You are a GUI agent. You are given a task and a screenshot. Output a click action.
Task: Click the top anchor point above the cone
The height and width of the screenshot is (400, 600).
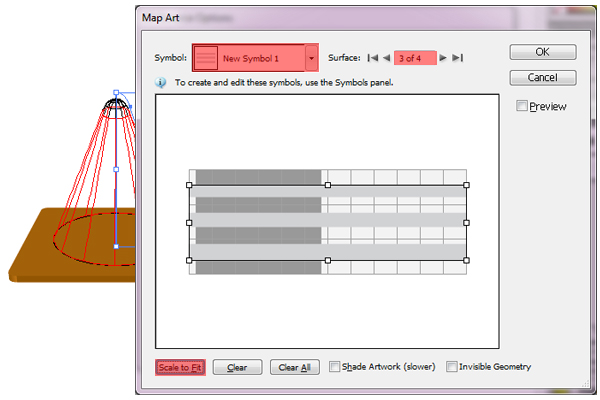point(116,93)
